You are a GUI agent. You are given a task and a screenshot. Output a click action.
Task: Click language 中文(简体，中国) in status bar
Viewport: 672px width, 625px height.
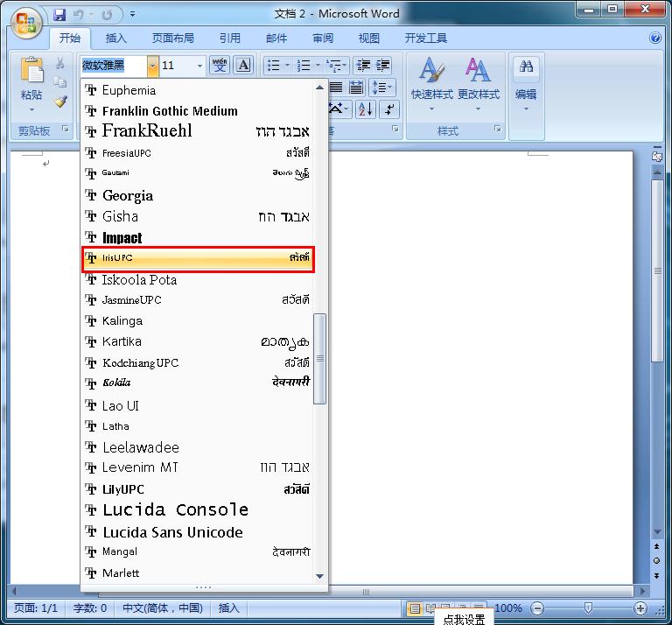pos(163,607)
